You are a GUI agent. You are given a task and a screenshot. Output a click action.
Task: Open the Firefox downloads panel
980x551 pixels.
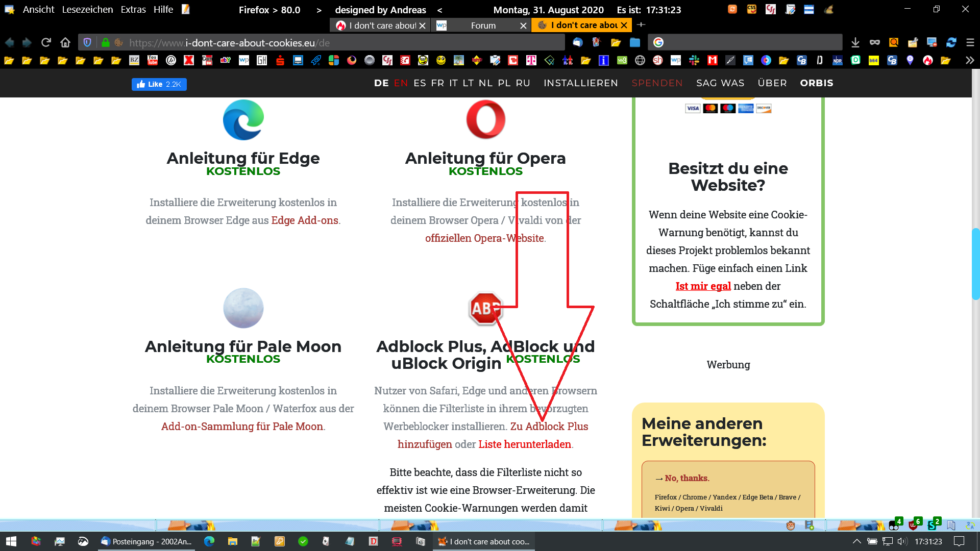pos(855,42)
